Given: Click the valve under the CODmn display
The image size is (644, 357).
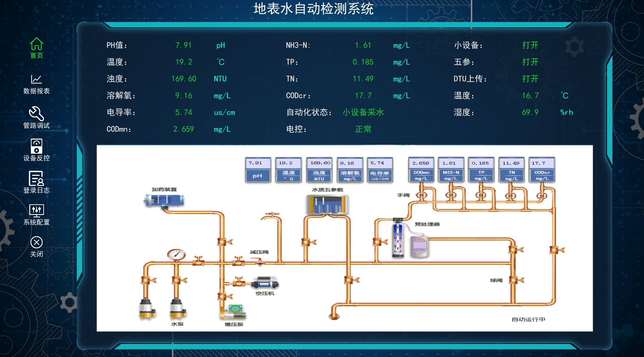Looking at the screenshot, I should click(x=421, y=195).
